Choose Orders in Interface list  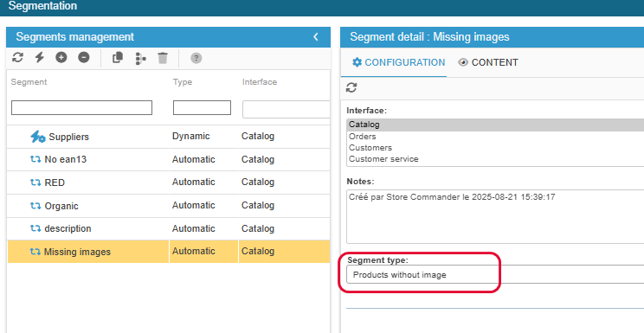[x=495, y=137]
